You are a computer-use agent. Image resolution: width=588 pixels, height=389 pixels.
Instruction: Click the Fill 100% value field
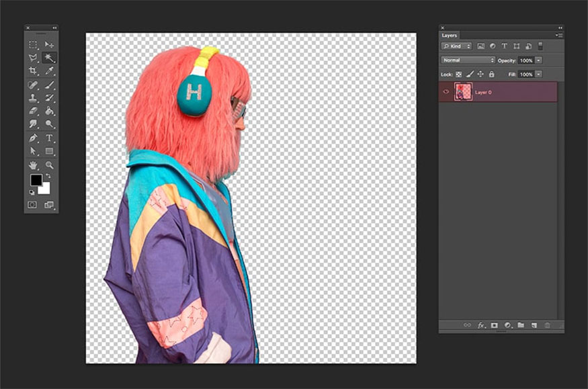coord(526,74)
